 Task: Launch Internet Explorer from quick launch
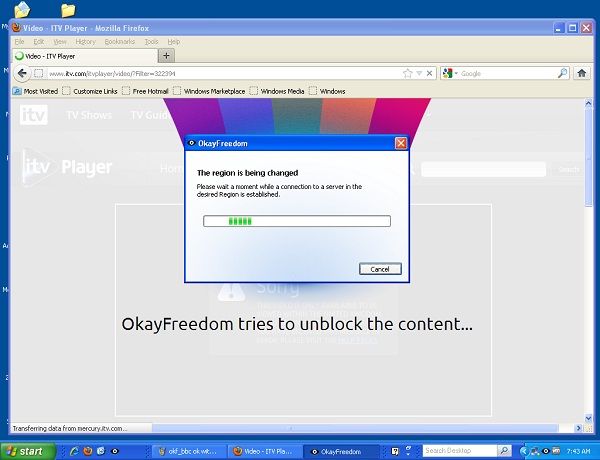pos(74,451)
